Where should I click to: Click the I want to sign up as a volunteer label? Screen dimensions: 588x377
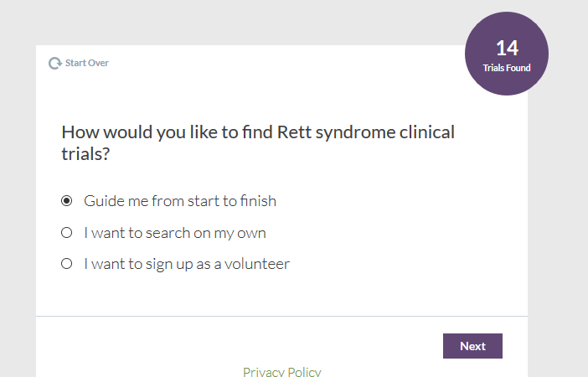[187, 264]
